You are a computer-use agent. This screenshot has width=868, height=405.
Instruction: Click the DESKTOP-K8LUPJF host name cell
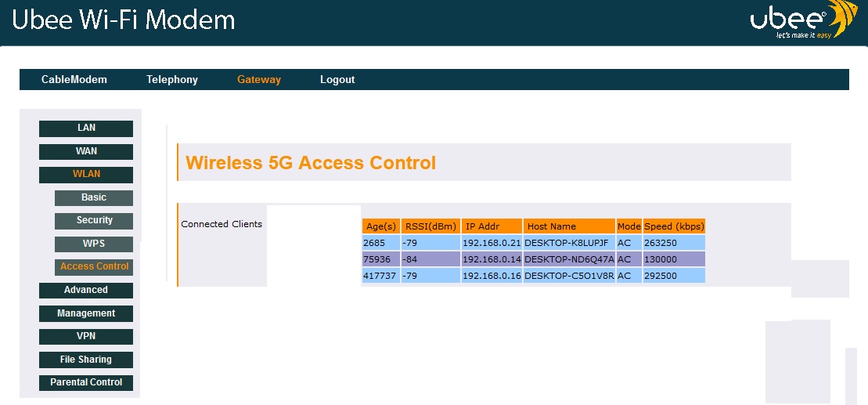[568, 243]
